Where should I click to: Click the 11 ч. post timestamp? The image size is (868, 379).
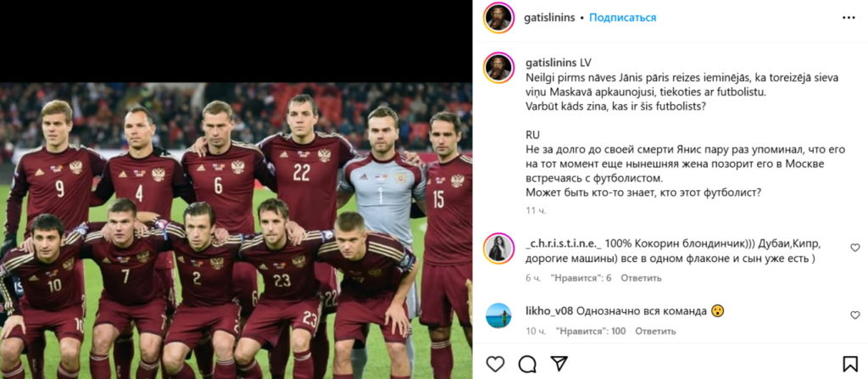536,210
